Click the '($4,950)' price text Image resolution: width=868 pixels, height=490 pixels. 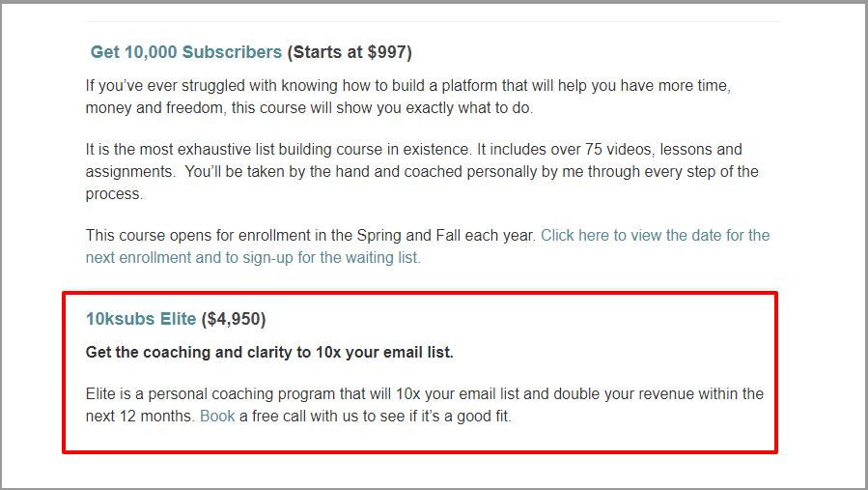pos(233,319)
